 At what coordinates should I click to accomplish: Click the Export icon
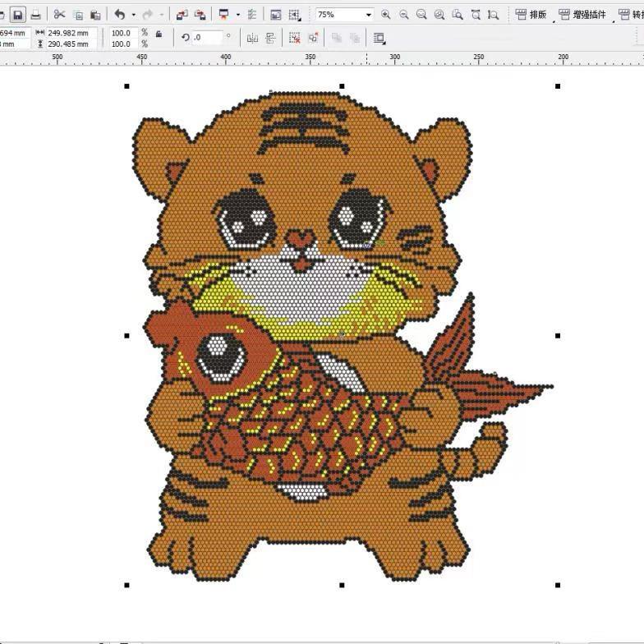[200, 15]
